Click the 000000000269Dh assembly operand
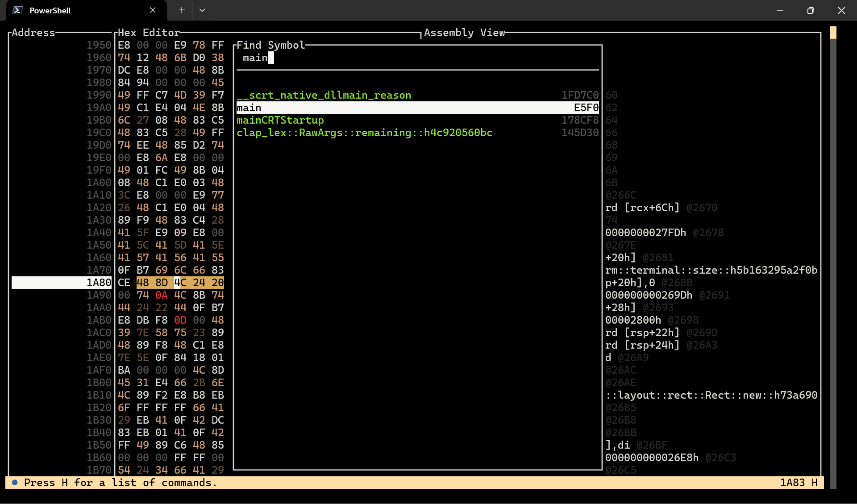 (649, 295)
